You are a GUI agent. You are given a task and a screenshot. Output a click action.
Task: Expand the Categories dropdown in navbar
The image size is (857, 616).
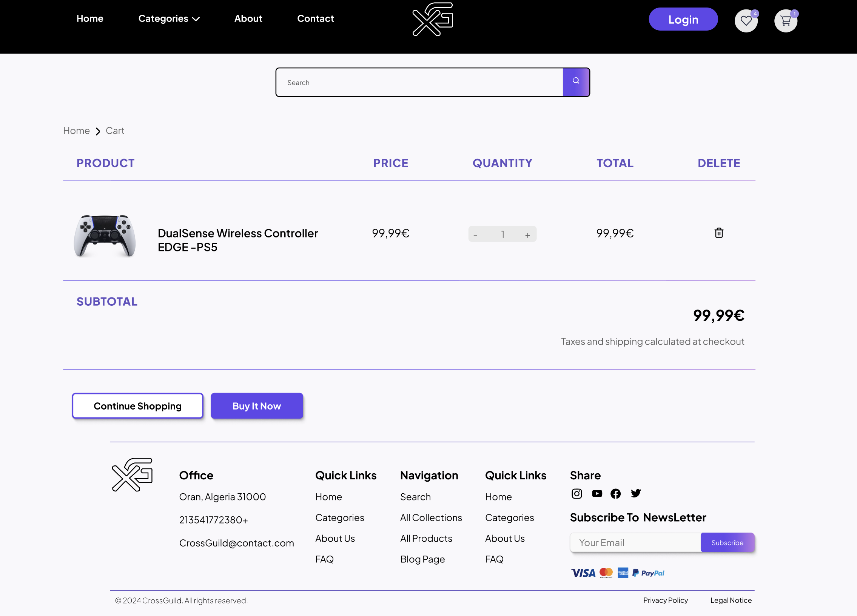169,18
